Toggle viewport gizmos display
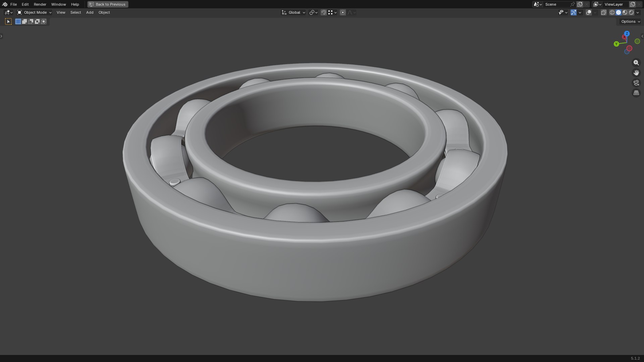Screen dimensions: 644x362 pyautogui.click(x=574, y=12)
